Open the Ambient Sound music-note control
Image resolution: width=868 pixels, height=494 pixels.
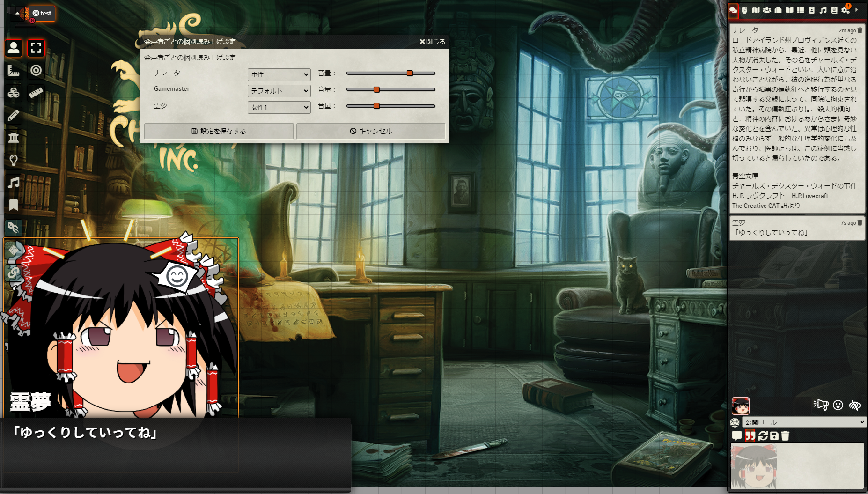[14, 183]
